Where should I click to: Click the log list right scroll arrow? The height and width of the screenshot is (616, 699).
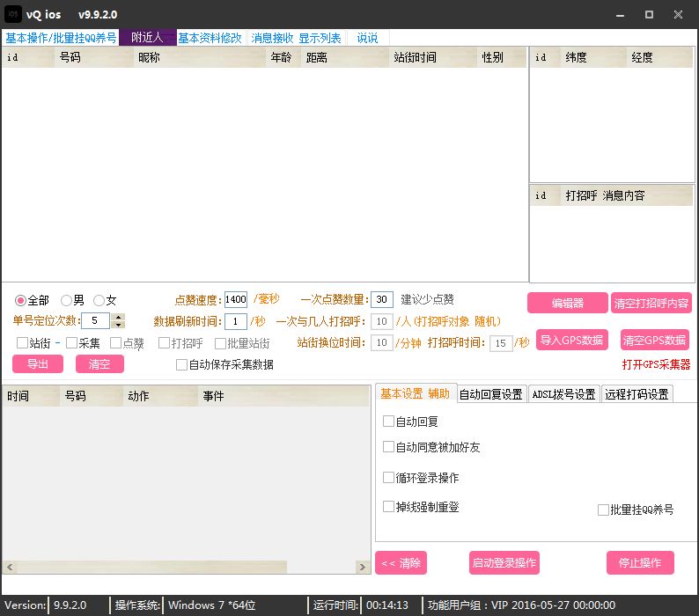coord(363,567)
